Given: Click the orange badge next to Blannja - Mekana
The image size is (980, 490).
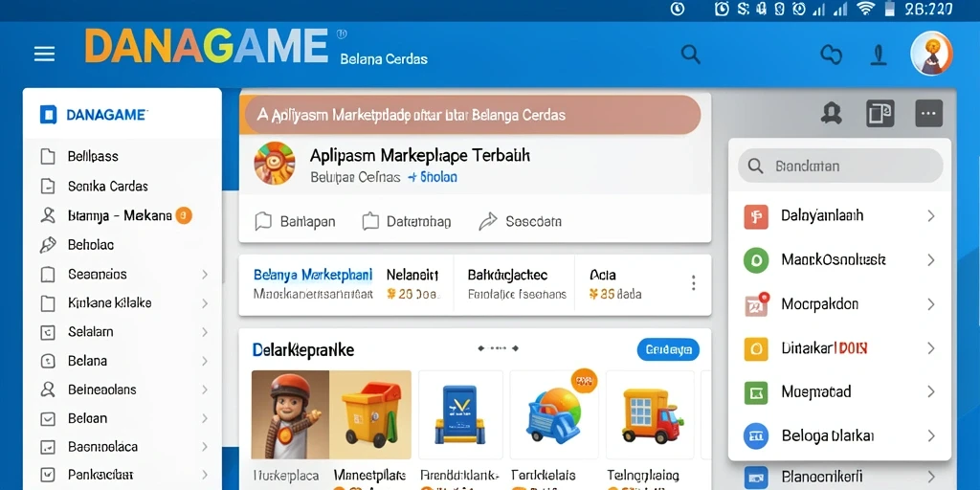Looking at the screenshot, I should coord(183,215).
